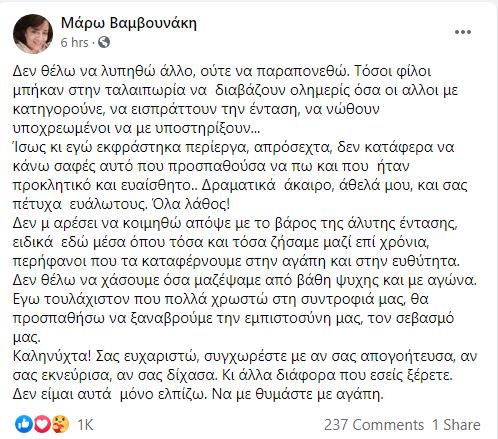Viewport: 498px width, 439px height.
Task: Click the line Δεν θέλω να χάσουμε όσα μαζέψαμε
Action: click(245, 280)
